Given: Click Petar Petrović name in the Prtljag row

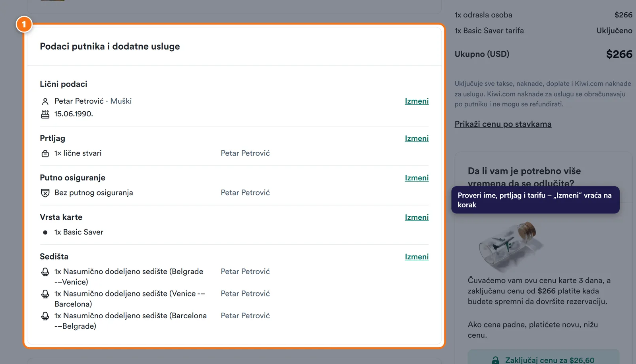Looking at the screenshot, I should pyautogui.click(x=245, y=153).
